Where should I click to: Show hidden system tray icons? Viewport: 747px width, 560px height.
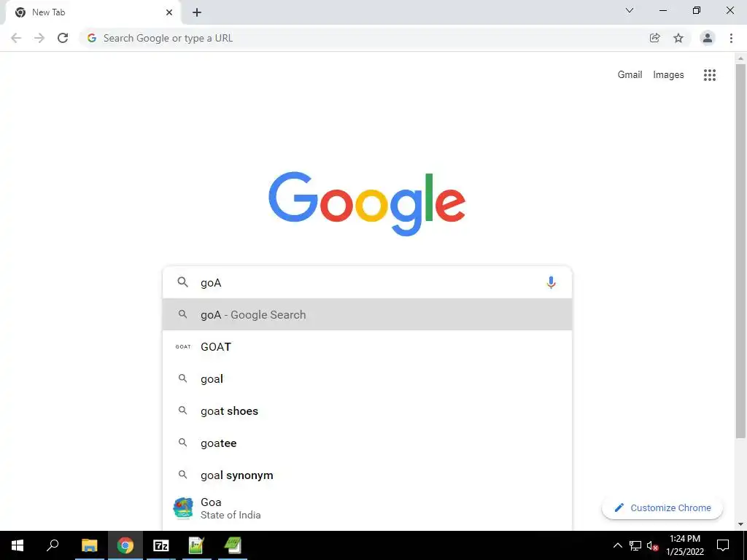tap(617, 545)
